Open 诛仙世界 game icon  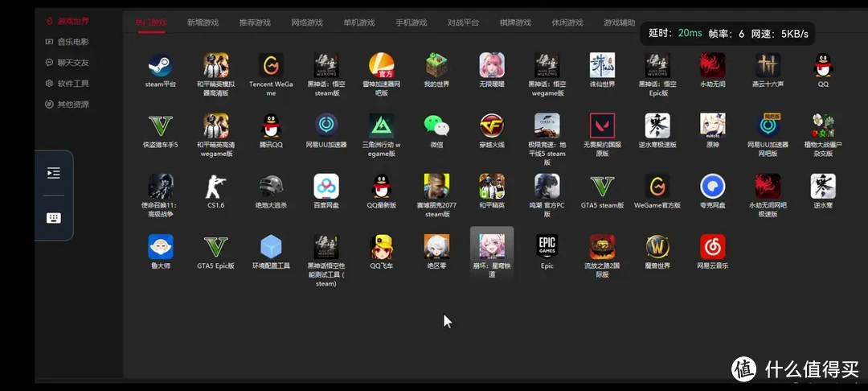click(602, 65)
